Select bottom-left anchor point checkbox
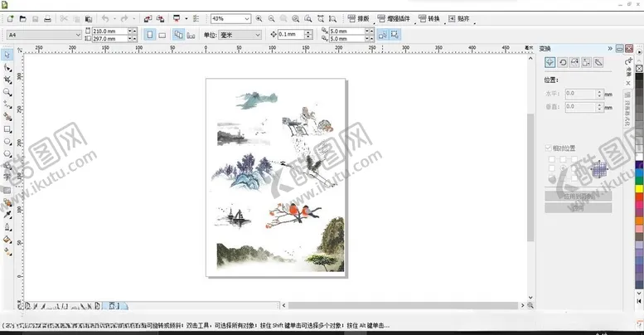644x335 pixels. point(552,179)
